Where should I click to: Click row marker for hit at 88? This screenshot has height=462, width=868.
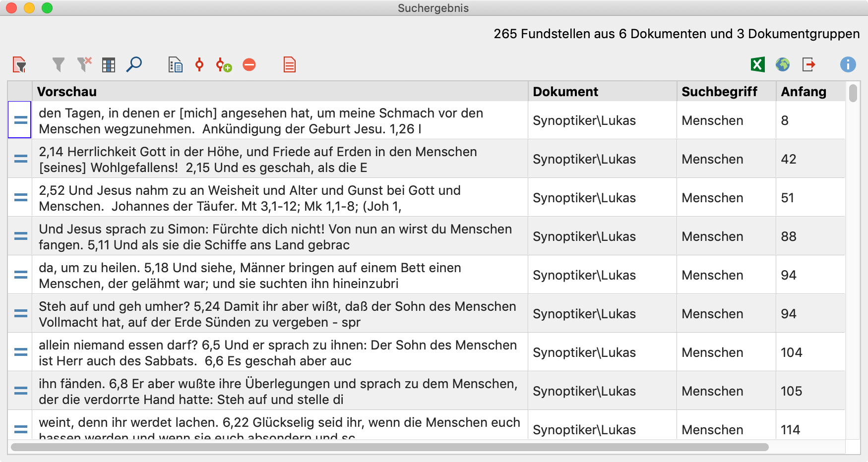coord(20,236)
